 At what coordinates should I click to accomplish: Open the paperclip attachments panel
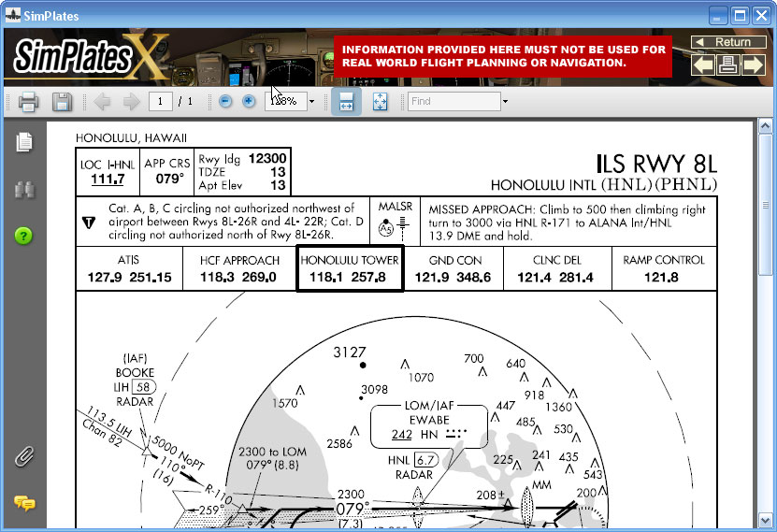point(24,457)
